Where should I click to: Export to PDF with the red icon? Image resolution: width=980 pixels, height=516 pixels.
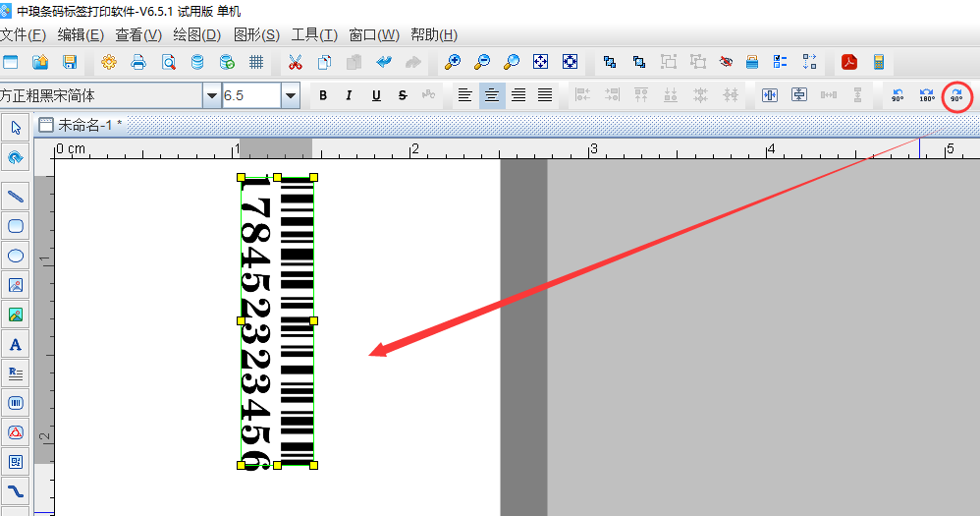(x=848, y=61)
